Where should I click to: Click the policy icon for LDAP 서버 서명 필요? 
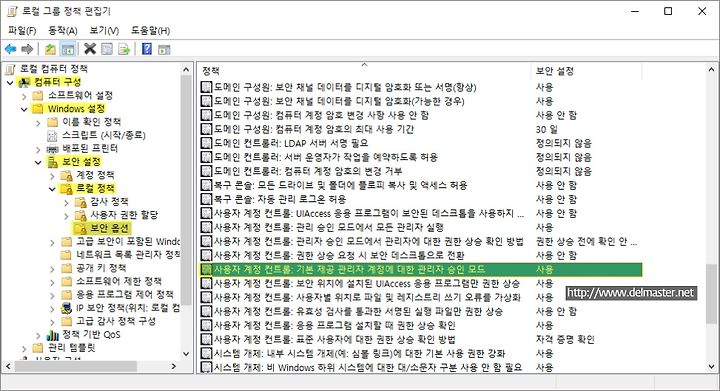[207, 143]
